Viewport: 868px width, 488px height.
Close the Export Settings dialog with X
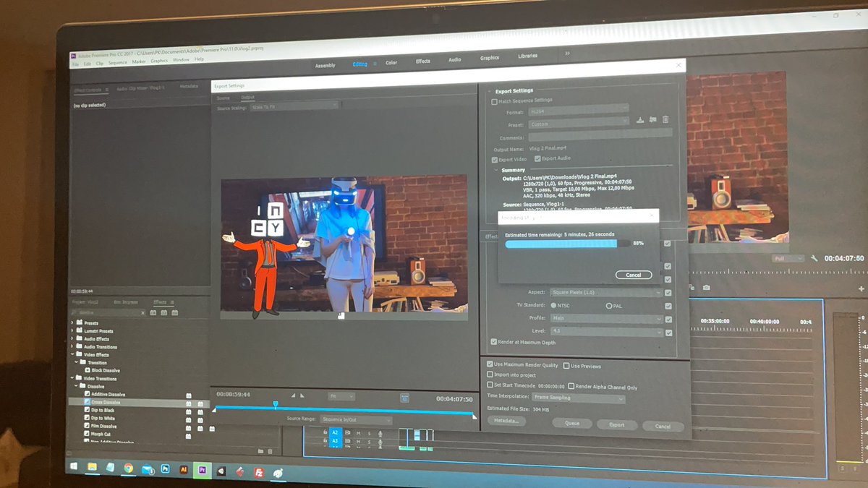point(678,64)
